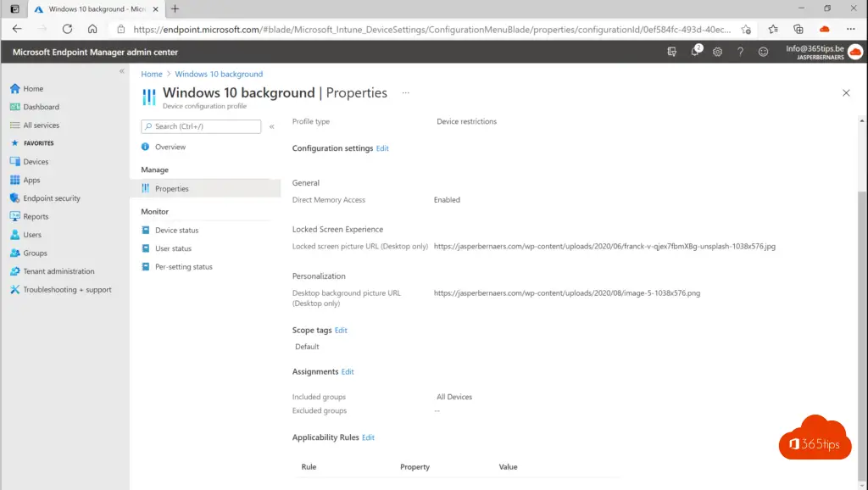This screenshot has width=868, height=490.
Task: Open the info@365tips.be account menu
Action: [824, 52]
